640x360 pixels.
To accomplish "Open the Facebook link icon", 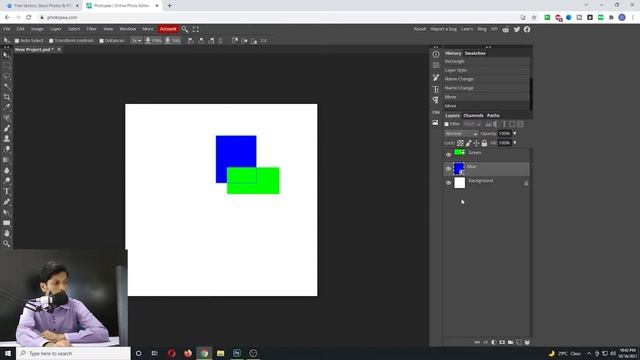I will [x=527, y=29].
